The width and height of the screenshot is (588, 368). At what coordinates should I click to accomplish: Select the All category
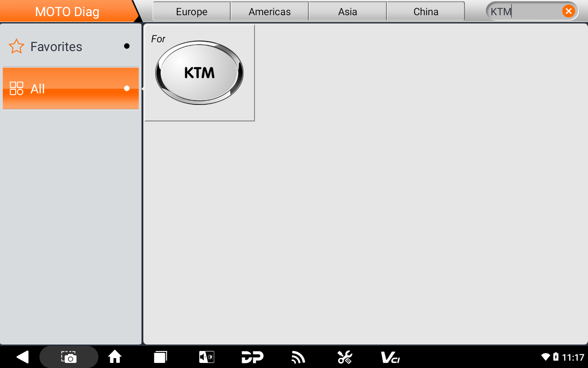click(71, 88)
